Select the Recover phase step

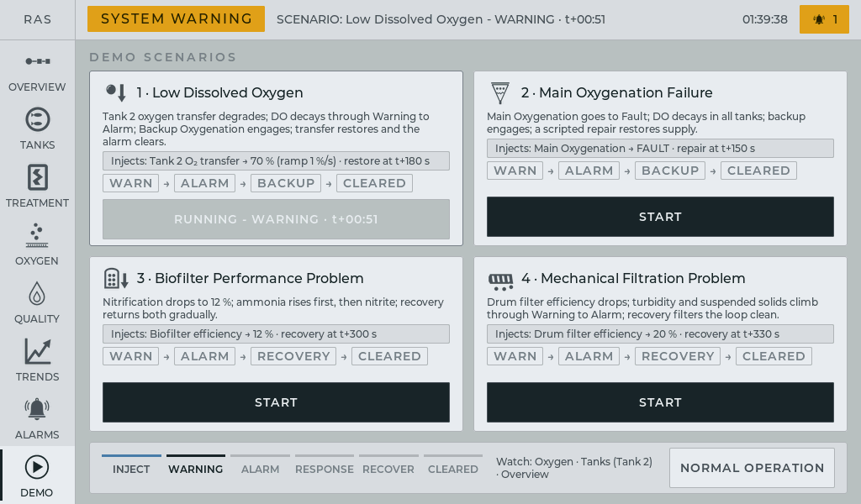point(388,465)
